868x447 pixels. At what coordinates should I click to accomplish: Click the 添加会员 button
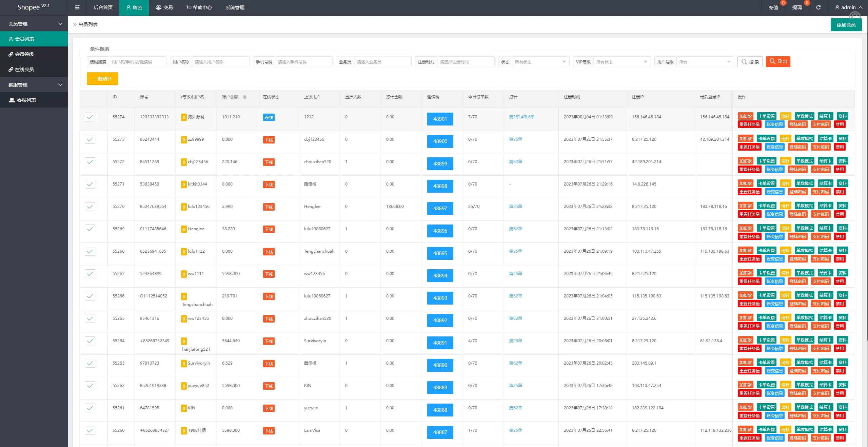[846, 25]
